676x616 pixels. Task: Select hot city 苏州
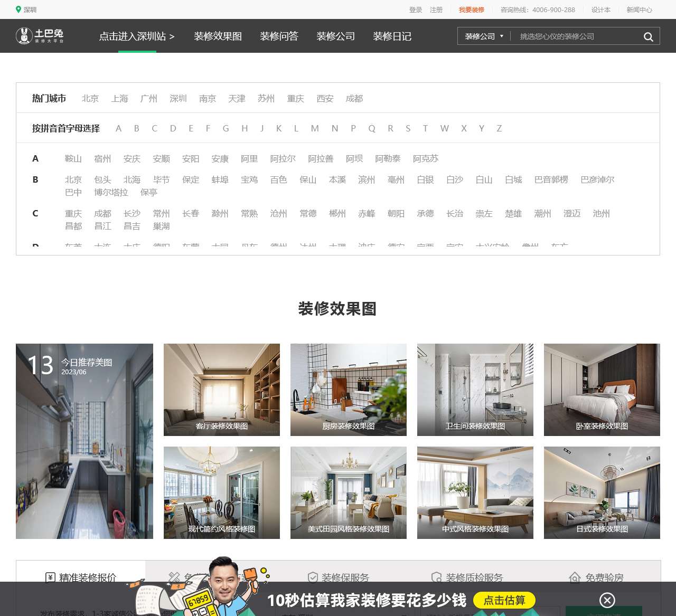(x=266, y=98)
